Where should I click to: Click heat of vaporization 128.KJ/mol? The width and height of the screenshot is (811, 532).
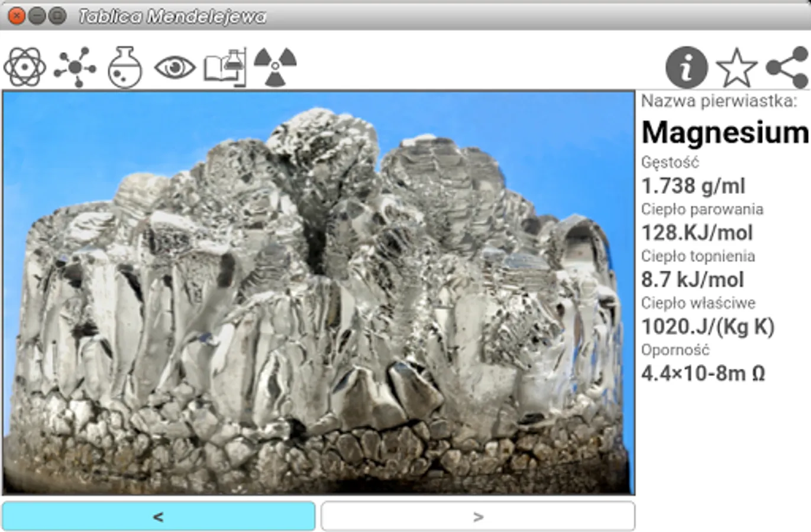coord(697,233)
